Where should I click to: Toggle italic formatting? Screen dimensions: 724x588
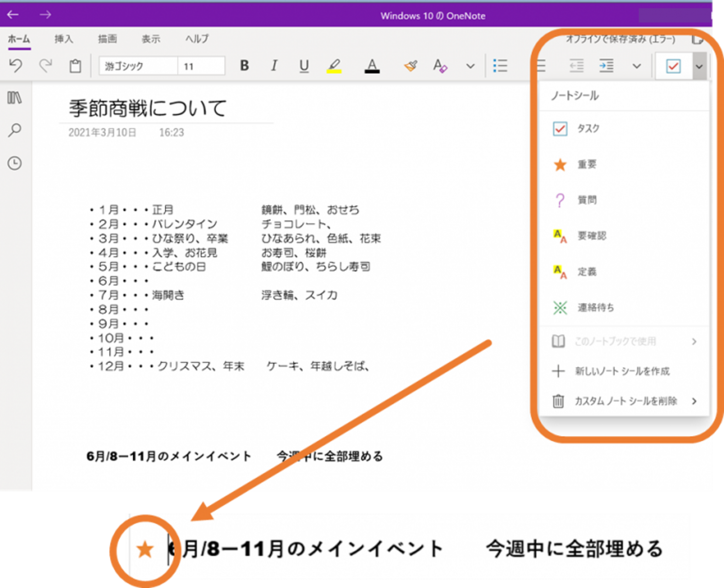(x=274, y=65)
